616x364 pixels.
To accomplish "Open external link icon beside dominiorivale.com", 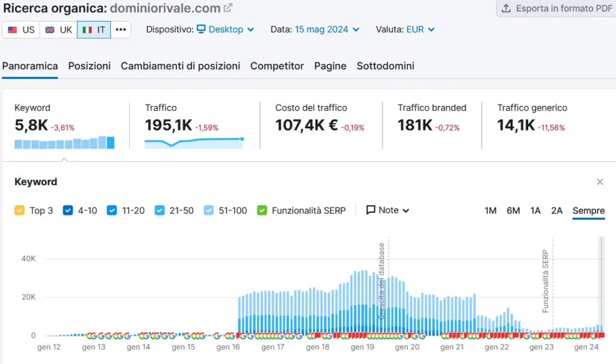I will 228,8.
